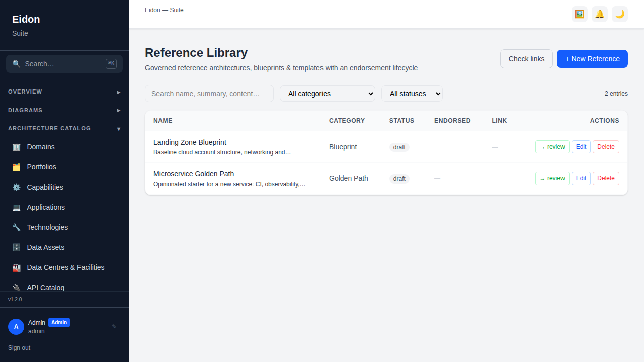The height and width of the screenshot is (362, 644).
Task: Open Applications from the sidebar
Action: (64, 207)
